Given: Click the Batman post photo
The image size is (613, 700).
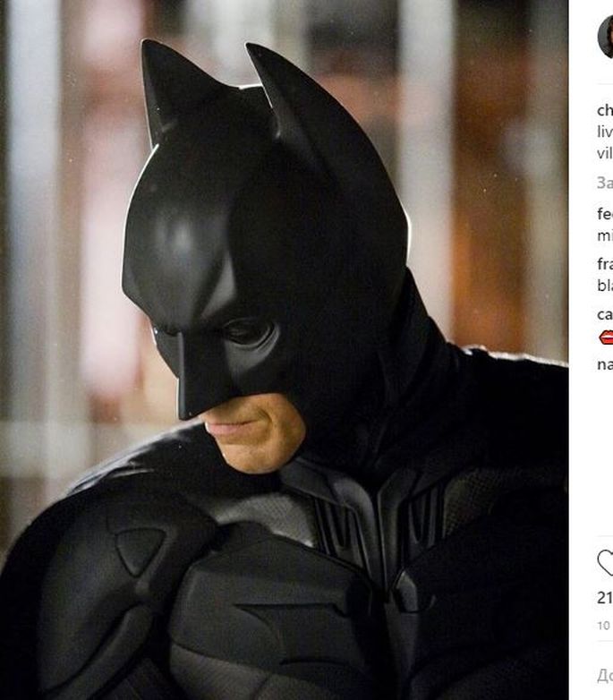Looking at the screenshot, I should point(285,350).
